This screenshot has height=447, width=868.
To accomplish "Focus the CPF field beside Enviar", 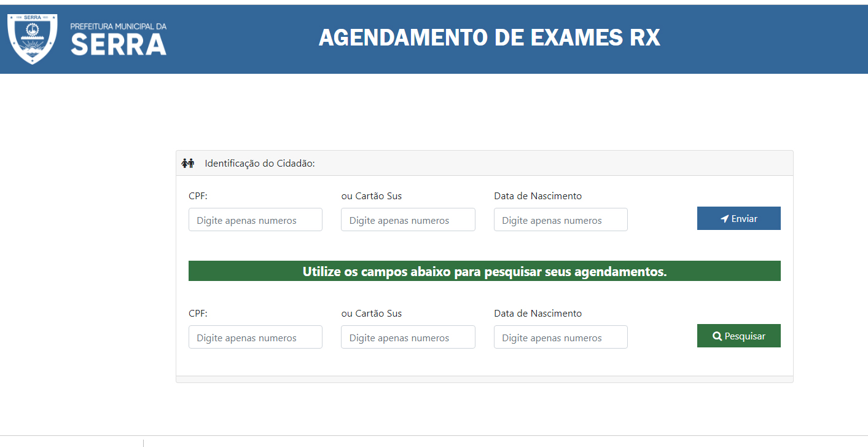I will point(256,220).
